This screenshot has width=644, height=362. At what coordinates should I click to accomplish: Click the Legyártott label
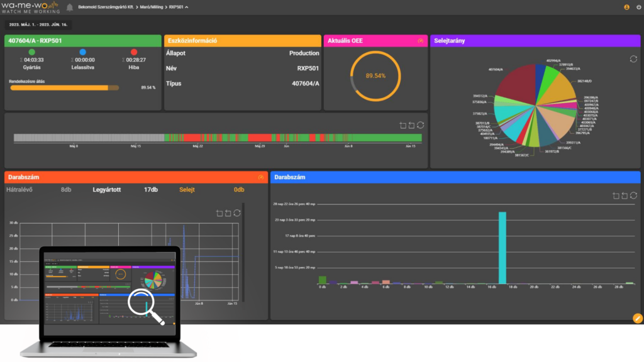tap(107, 190)
